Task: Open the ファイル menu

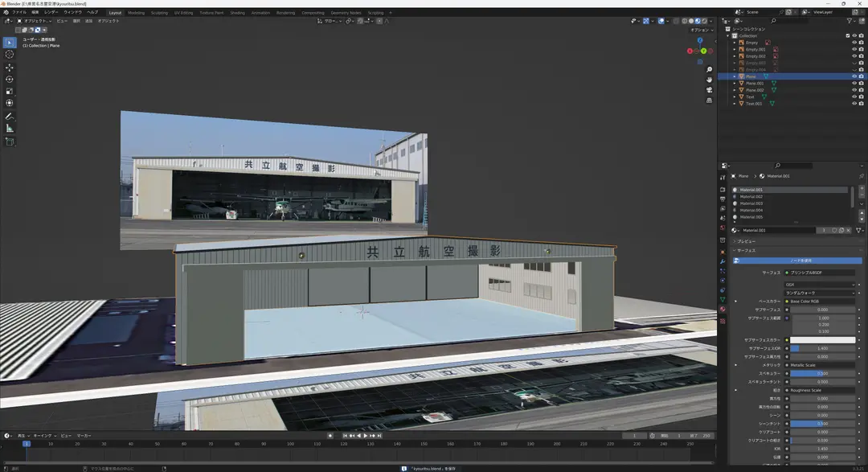Action: [x=18, y=12]
